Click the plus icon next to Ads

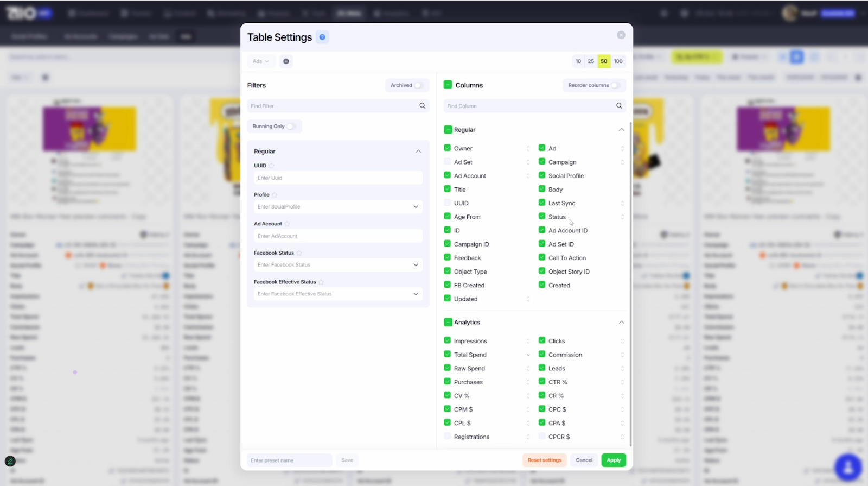(x=286, y=61)
